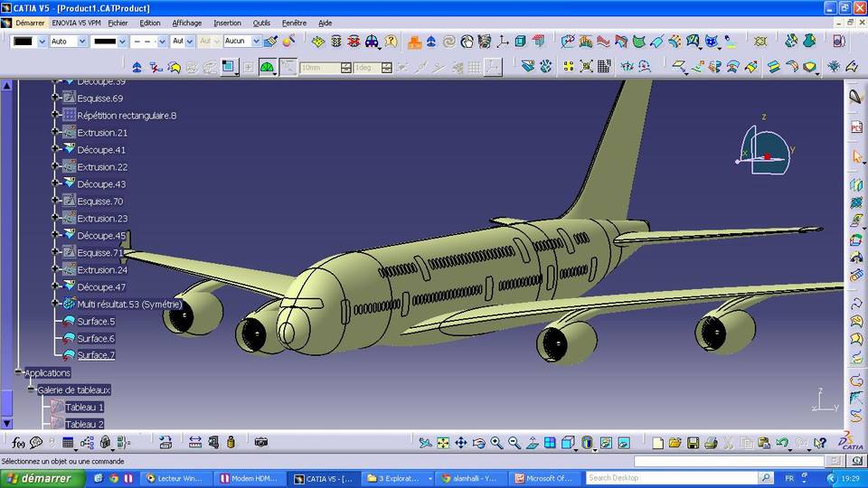
Task: Click the Pan view tool
Action: [461, 443]
